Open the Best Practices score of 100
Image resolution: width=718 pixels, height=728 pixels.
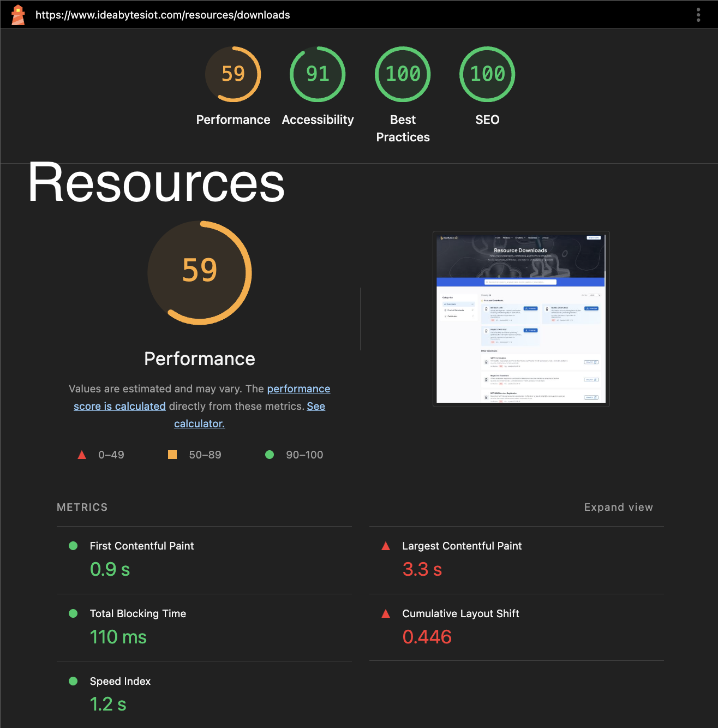pos(402,74)
